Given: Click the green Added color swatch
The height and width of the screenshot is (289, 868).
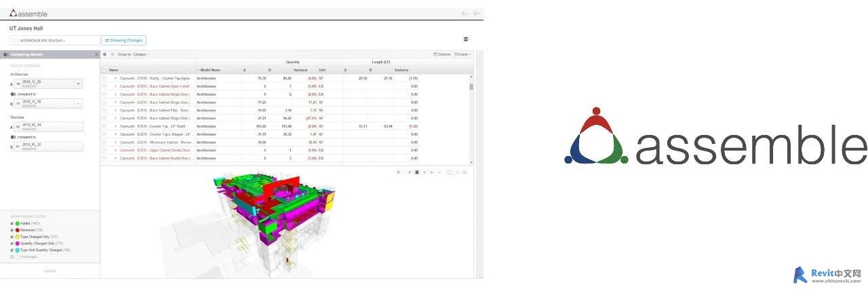Looking at the screenshot, I should pos(18,223).
